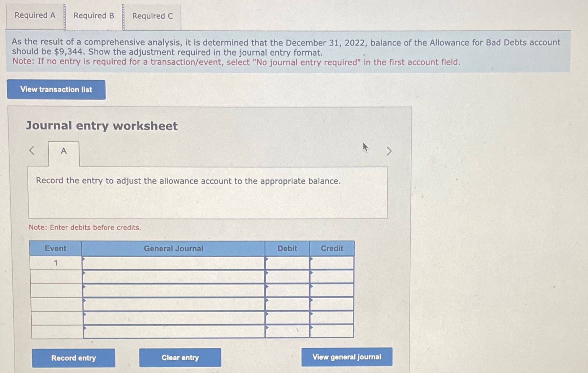Click the Debit amount field in row one
Image resolution: width=588 pixels, height=373 pixels.
coord(288,263)
